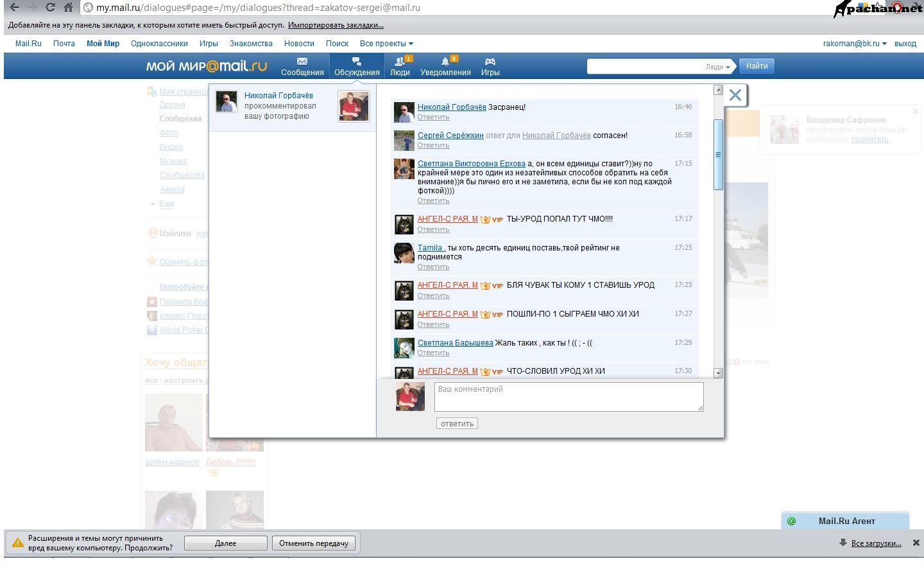Click the Найти search button
The width and height of the screenshot is (924, 578).
(x=757, y=66)
